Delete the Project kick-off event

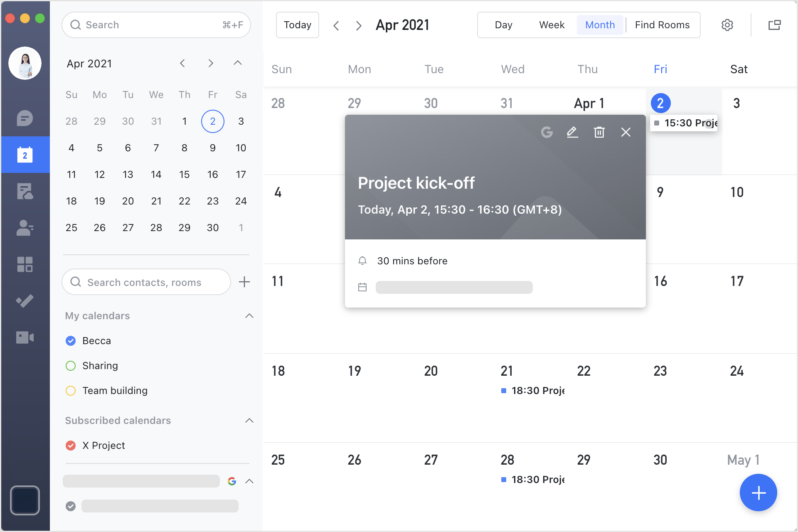pyautogui.click(x=599, y=132)
